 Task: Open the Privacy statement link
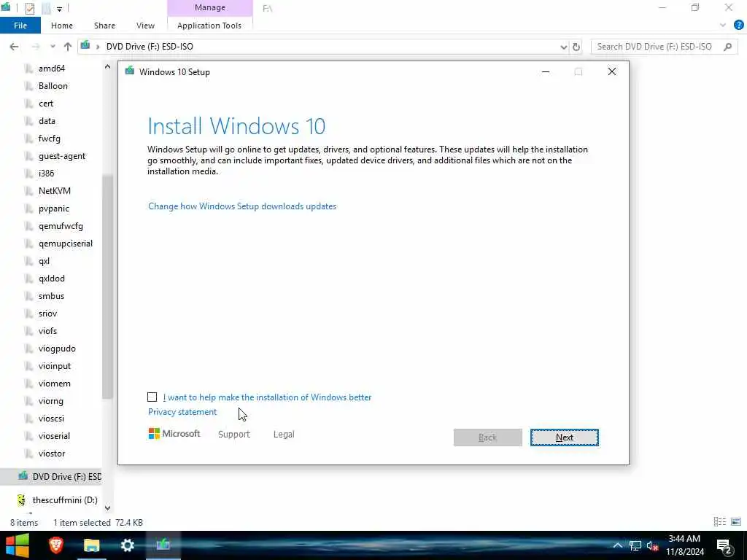[182, 412]
